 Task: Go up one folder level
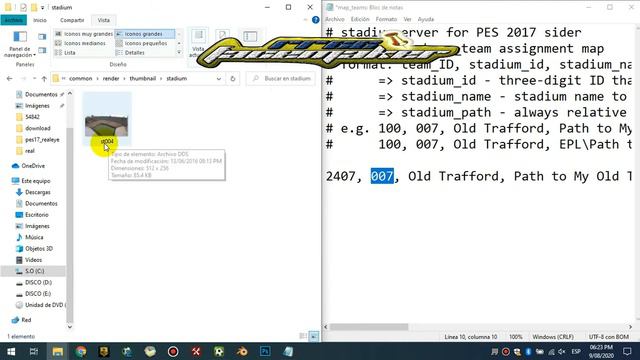44,78
